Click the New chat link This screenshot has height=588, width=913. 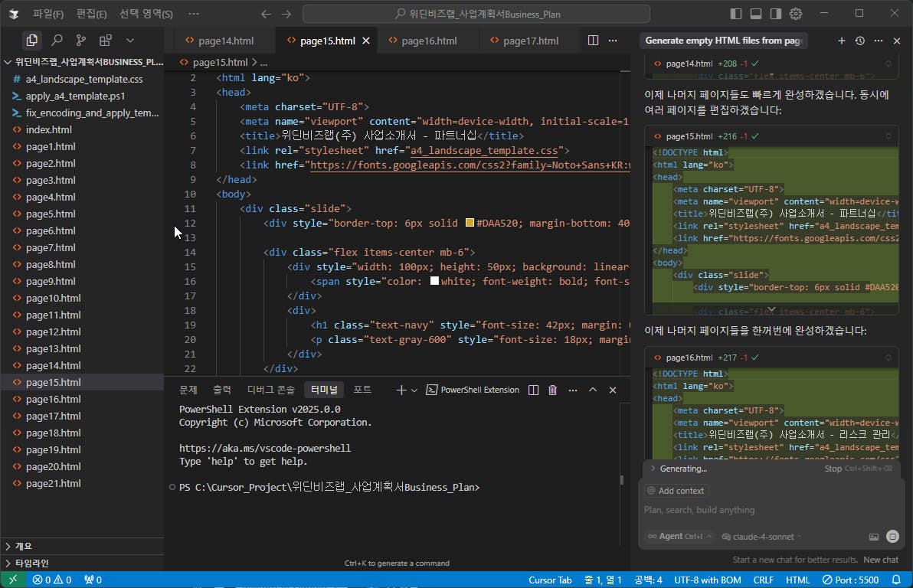880,560
